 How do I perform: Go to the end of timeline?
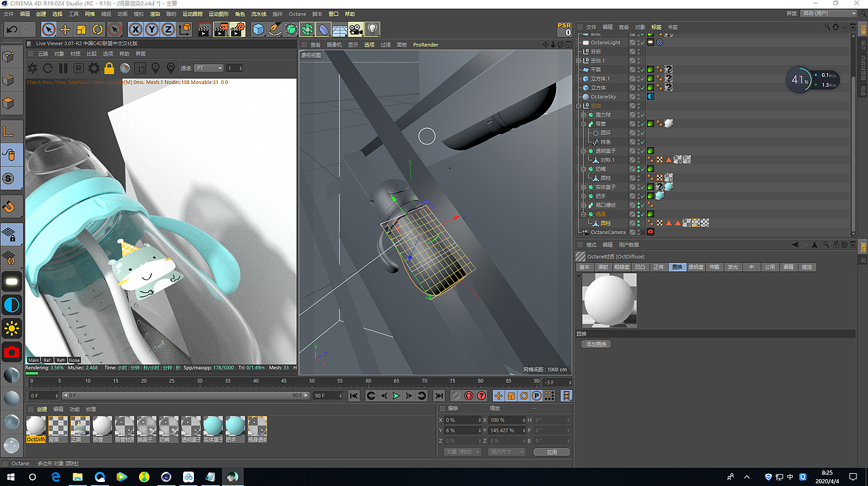point(439,396)
